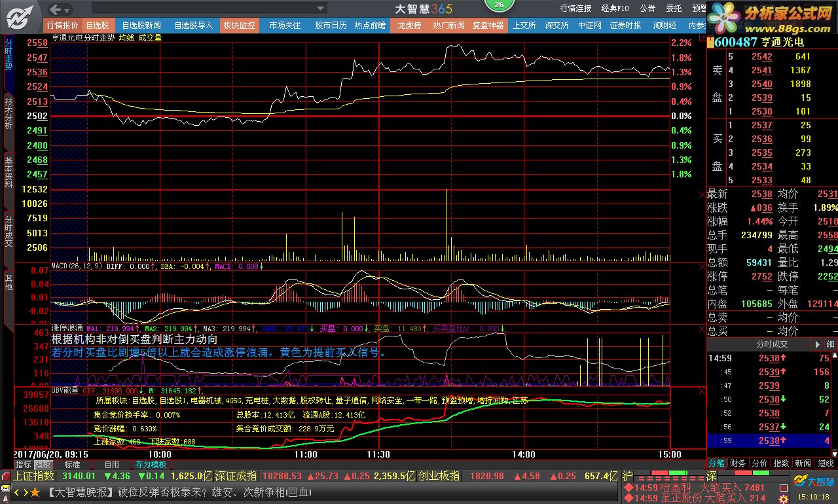Click the envelope message icon at bottom-left
This screenshot has width=838, height=504.
coord(6,488)
